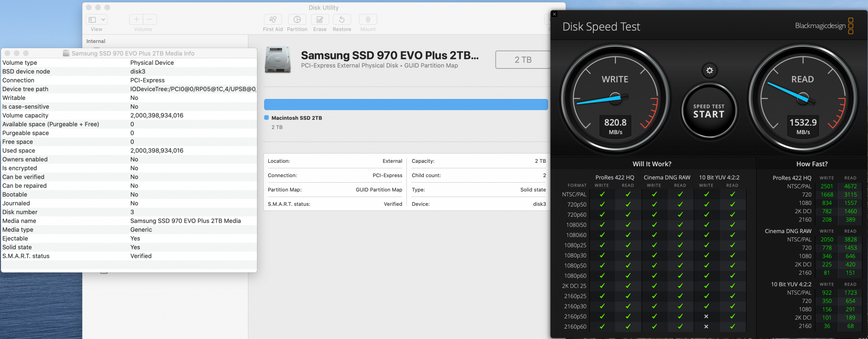Click the Device disk3 detail
This screenshot has width=868, height=339.
479,204
